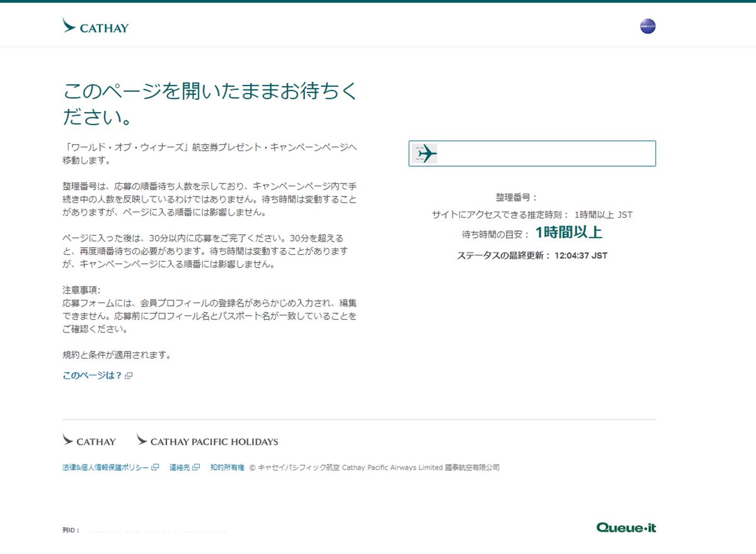Click the 列ID label at bottom

coord(71,531)
